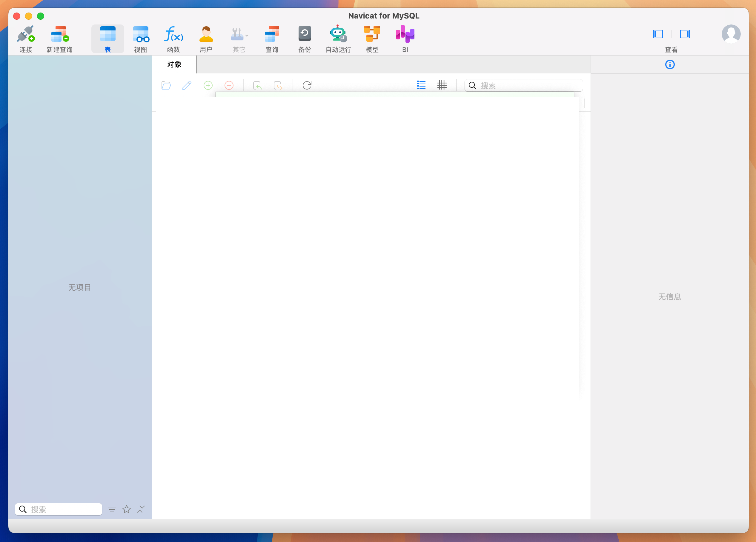The image size is (756, 542).
Task: Click the info icon in right panel
Action: pos(670,64)
